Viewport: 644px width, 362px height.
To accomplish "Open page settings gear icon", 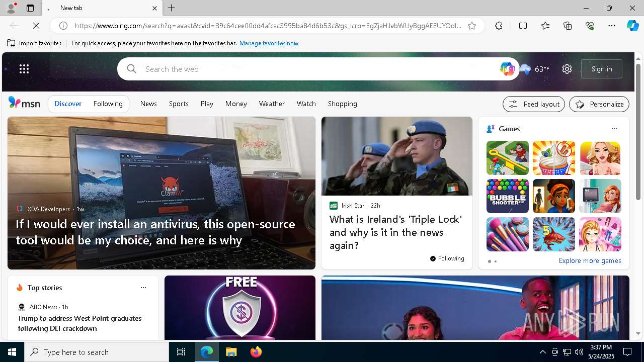I will point(567,69).
